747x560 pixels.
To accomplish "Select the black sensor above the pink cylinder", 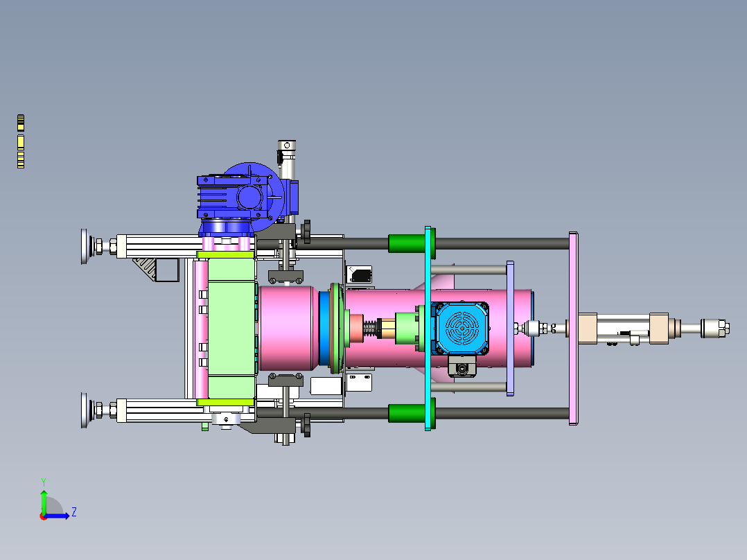I will (360, 275).
